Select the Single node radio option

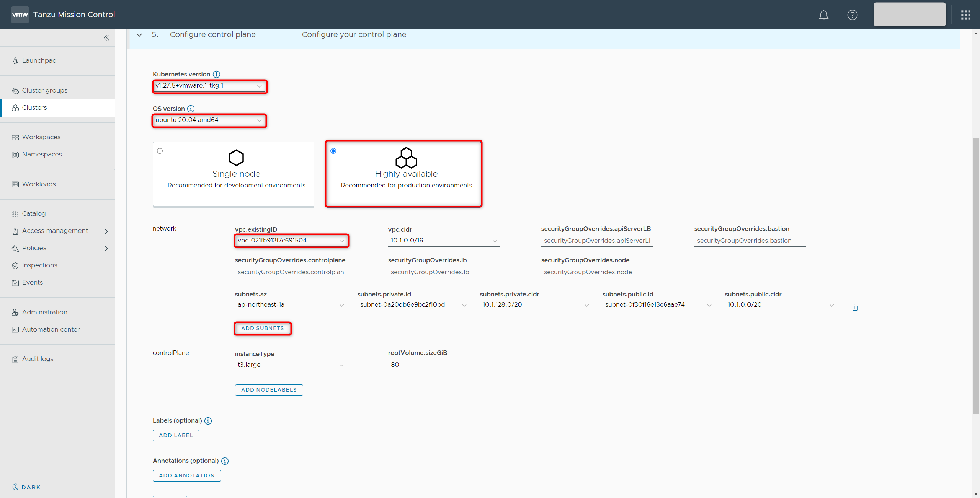[160, 151]
